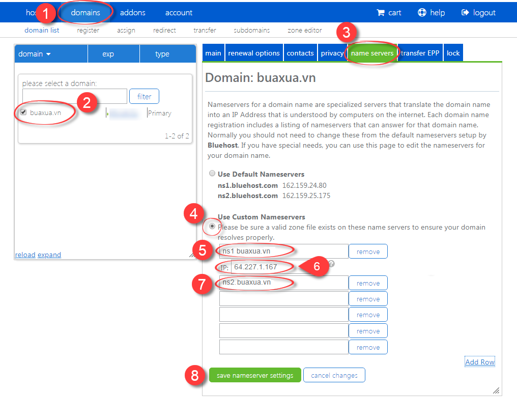Click the Domain: buaxua.vn heading
The image size is (517, 420).
click(x=261, y=77)
